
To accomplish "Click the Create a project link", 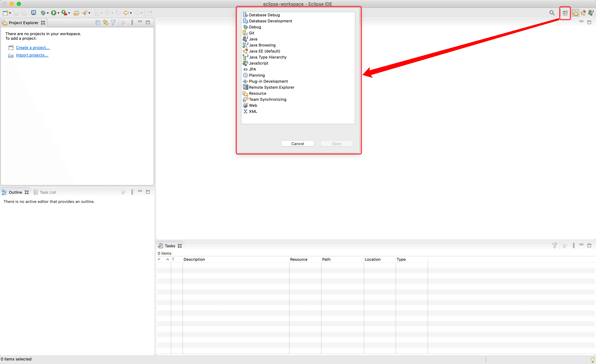I will coord(33,48).
